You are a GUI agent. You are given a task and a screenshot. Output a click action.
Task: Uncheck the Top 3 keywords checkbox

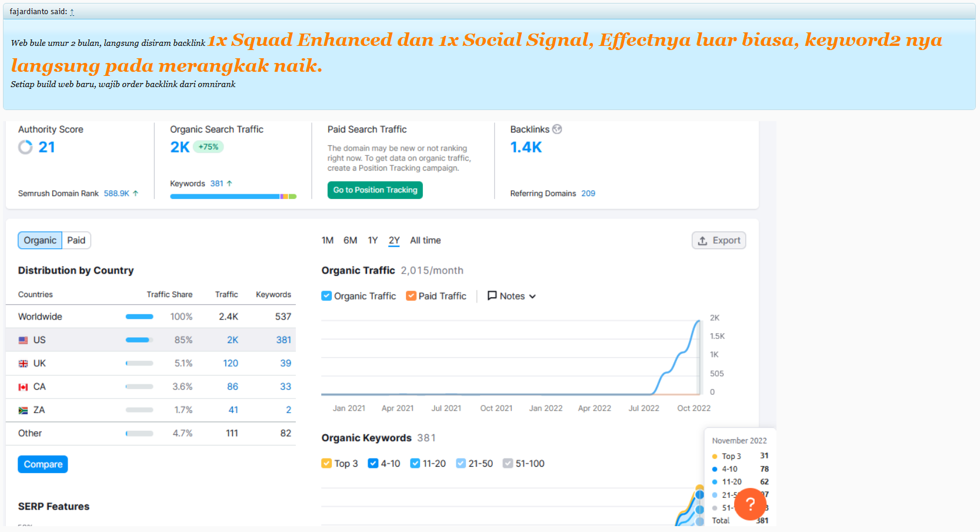326,463
